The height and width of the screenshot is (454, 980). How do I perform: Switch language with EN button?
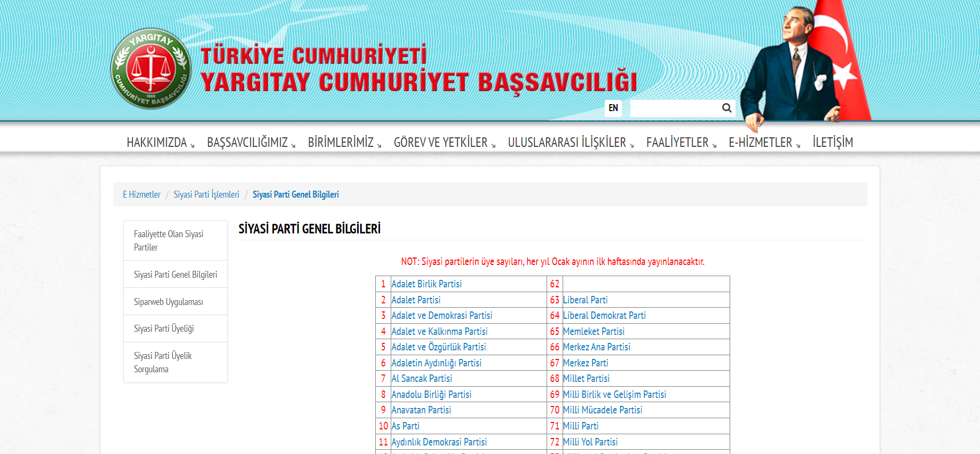pos(613,108)
